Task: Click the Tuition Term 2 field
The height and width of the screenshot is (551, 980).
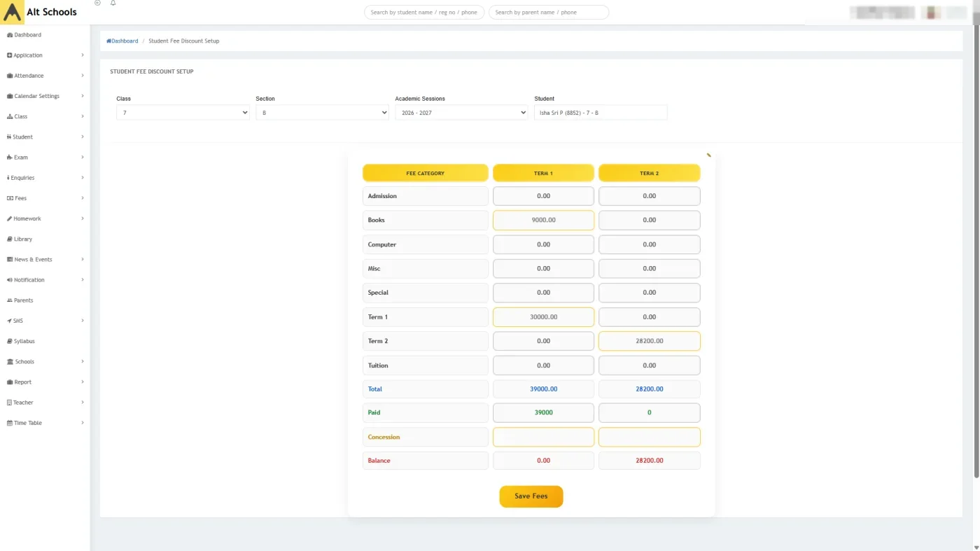Action: coord(650,365)
